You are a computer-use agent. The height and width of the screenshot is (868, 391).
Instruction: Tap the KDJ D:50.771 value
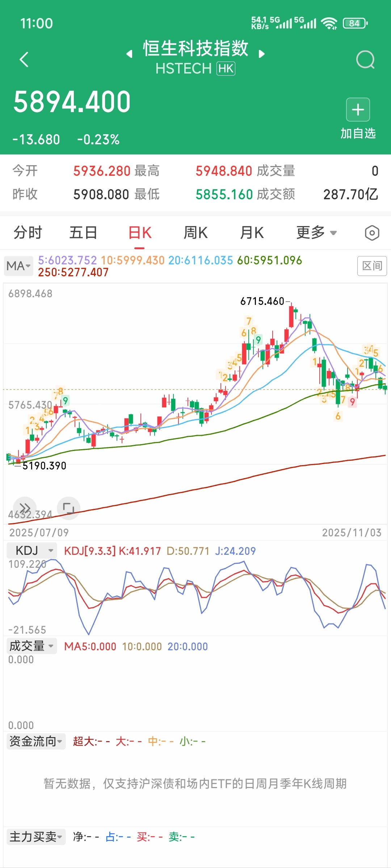[x=188, y=551]
